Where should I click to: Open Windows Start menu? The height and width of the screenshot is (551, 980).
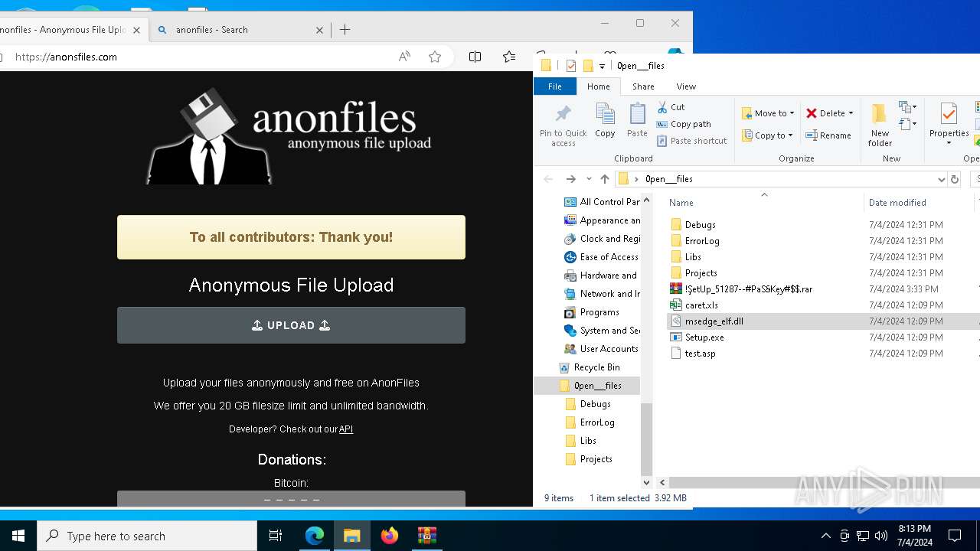point(18,536)
